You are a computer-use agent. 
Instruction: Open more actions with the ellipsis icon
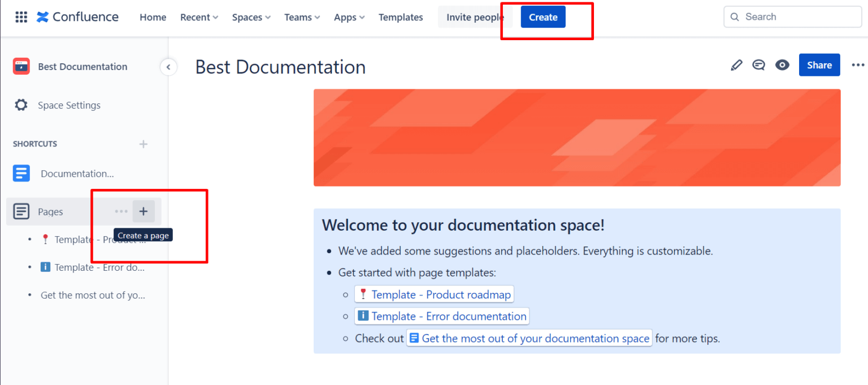click(858, 64)
